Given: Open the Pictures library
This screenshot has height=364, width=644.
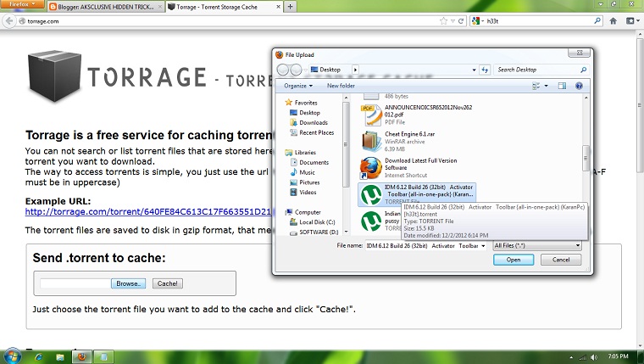Looking at the screenshot, I should click(x=305, y=182).
